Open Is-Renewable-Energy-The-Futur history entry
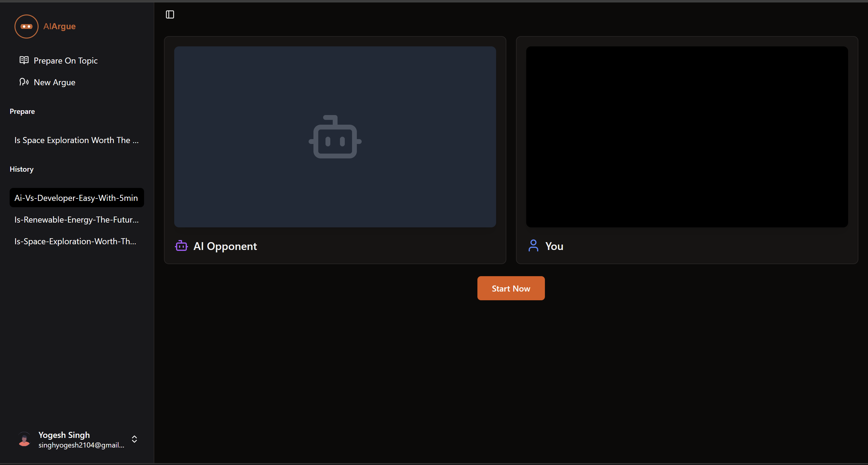868x465 pixels. (77, 220)
